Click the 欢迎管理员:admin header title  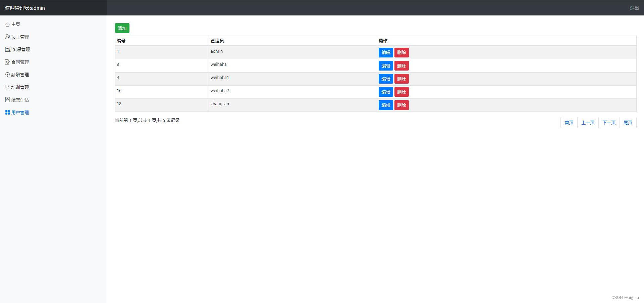[x=25, y=8]
